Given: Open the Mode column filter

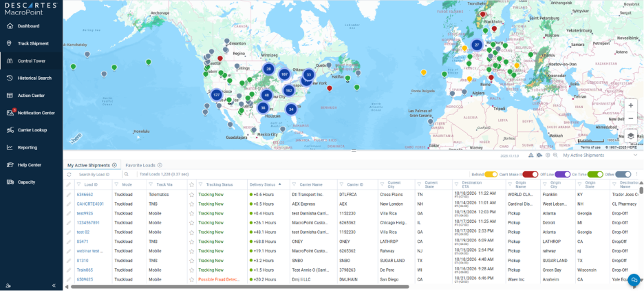Looking at the screenshot, I should (116, 184).
